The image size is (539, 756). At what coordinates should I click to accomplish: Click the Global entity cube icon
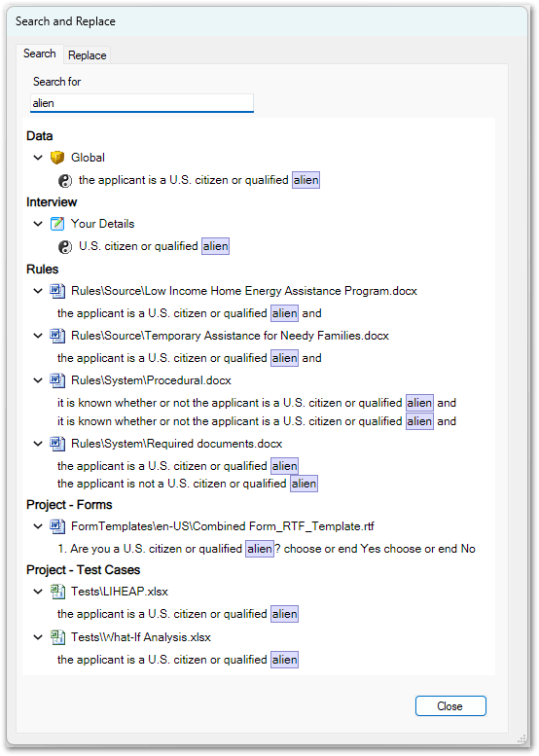pyautogui.click(x=57, y=158)
